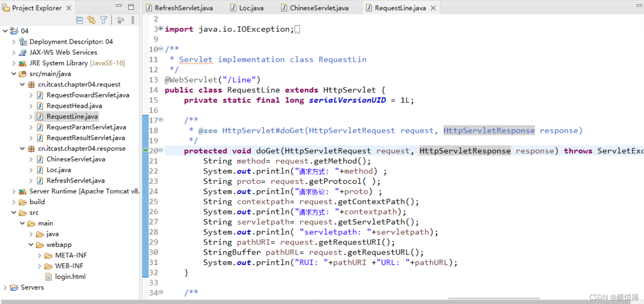Collapse cn.itcast.chapter04.response package
Screen dimensions: 644x304
pyautogui.click(x=22, y=148)
